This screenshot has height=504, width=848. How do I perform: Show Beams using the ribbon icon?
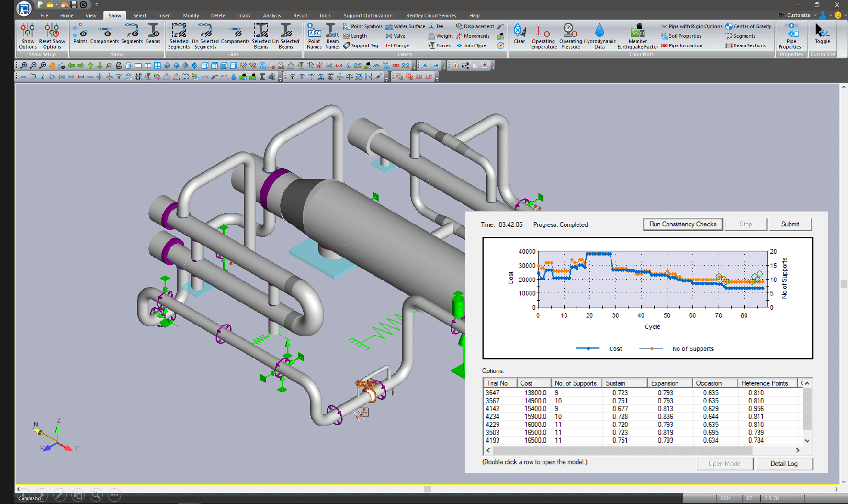coord(153,34)
